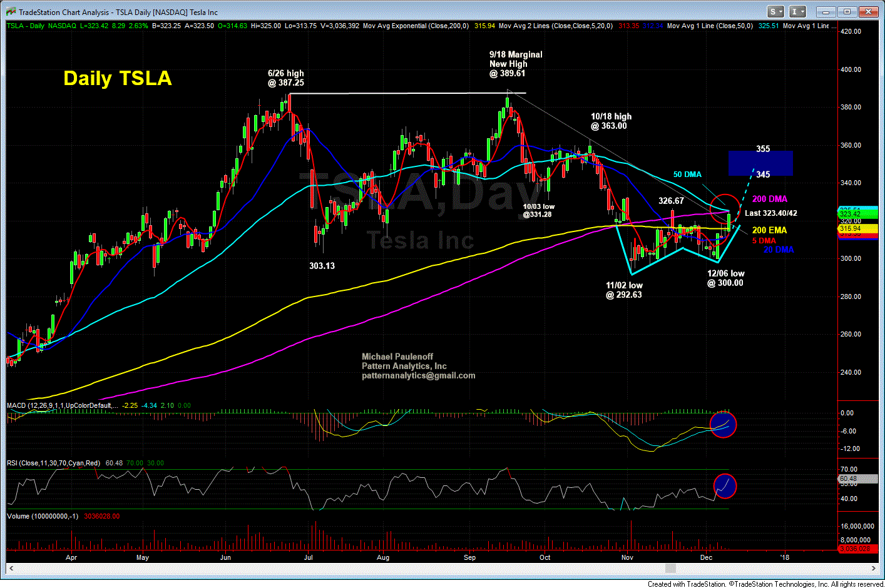Click the 323.42 current price marker
Viewport: 885px width, 588px height.
tap(857, 214)
